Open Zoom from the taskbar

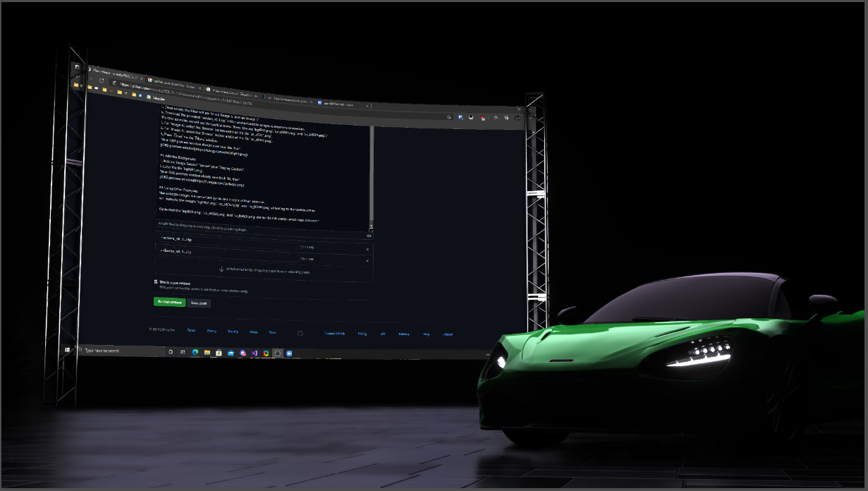tap(289, 353)
